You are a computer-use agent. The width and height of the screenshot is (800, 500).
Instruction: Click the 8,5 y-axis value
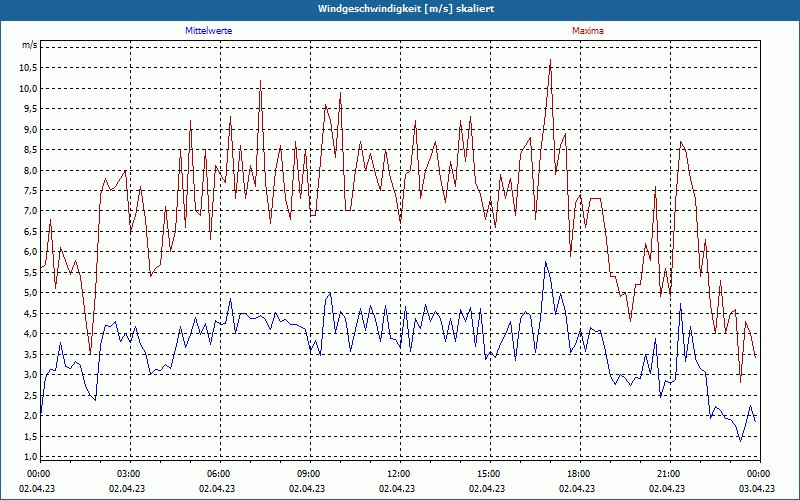[x=30, y=149]
